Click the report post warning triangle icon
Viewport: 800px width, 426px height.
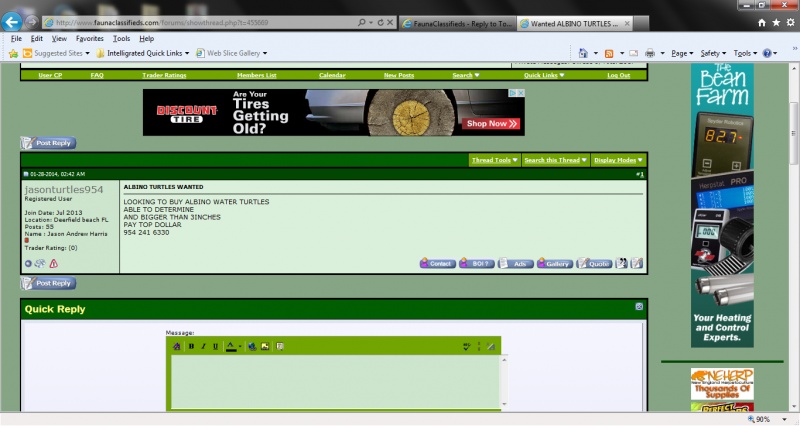pyautogui.click(x=54, y=263)
